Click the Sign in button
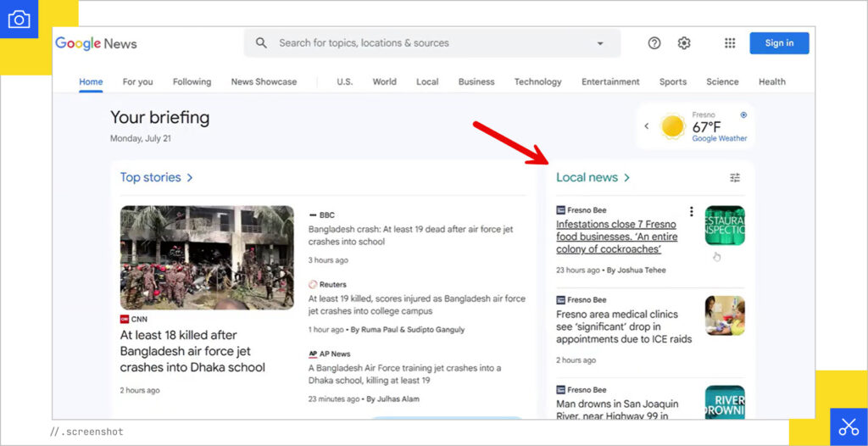The image size is (868, 446). (780, 43)
